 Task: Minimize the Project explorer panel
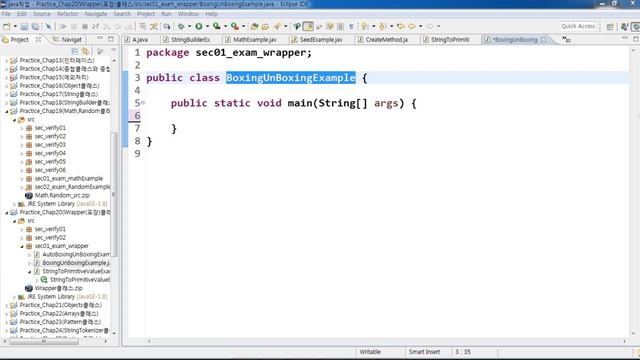[x=100, y=38]
